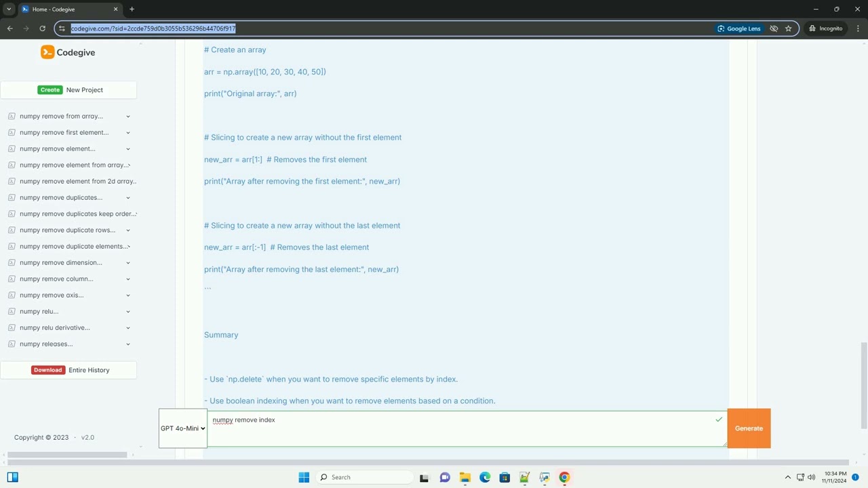The height and width of the screenshot is (488, 868).
Task: Open Microsoft Store from taskbar
Action: (x=505, y=477)
